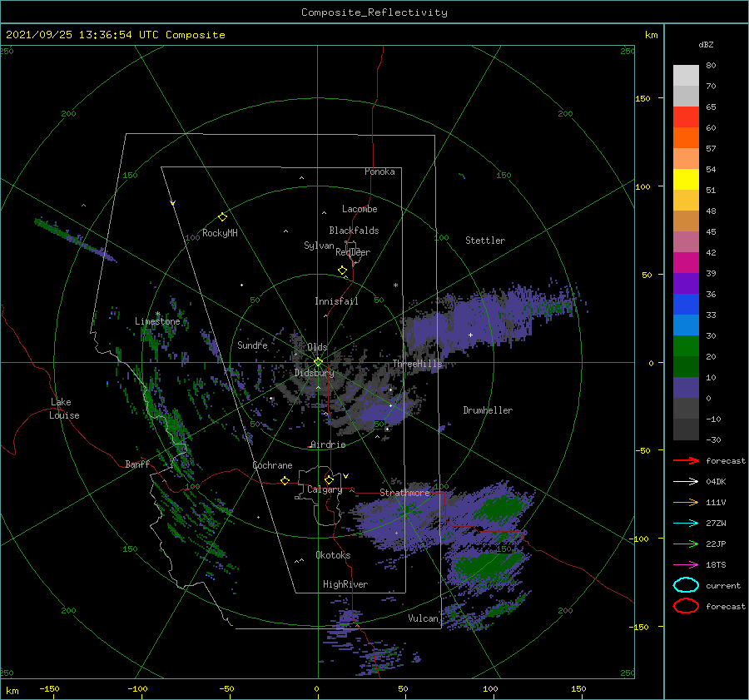This screenshot has width=749, height=700.
Task: Click the green 22JP arrow icon
Action: click(x=686, y=544)
